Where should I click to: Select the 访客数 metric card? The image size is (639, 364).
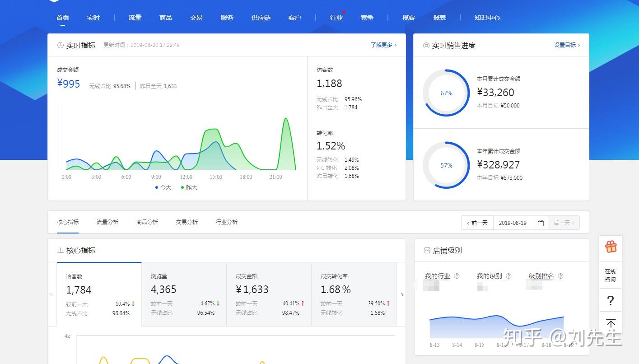coord(99,294)
